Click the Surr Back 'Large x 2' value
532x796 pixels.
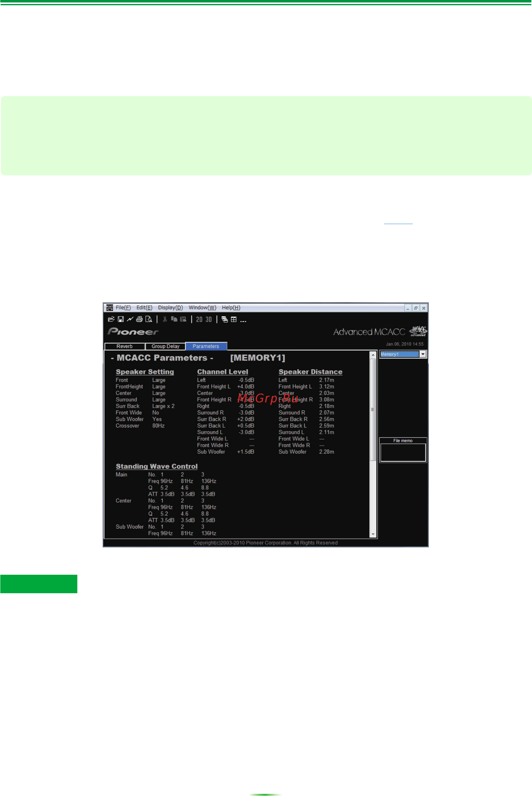(x=163, y=406)
